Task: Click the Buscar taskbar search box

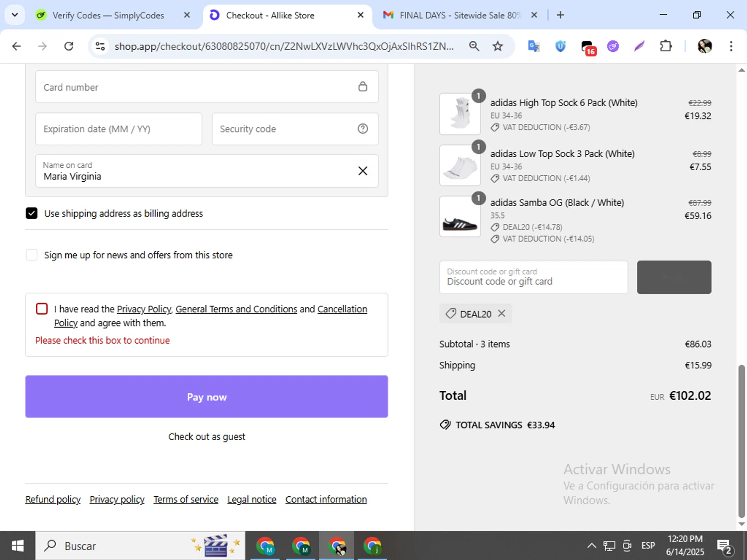Action: [x=140, y=546]
